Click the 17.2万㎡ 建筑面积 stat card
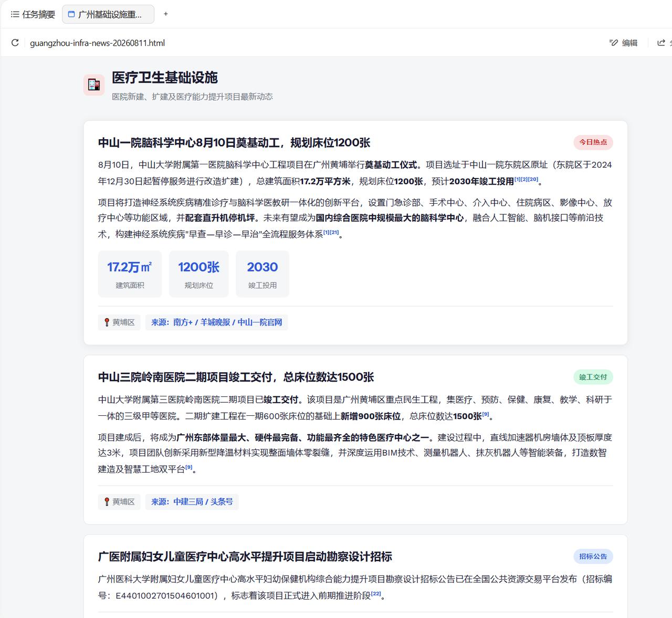The image size is (672, 618). (130, 274)
